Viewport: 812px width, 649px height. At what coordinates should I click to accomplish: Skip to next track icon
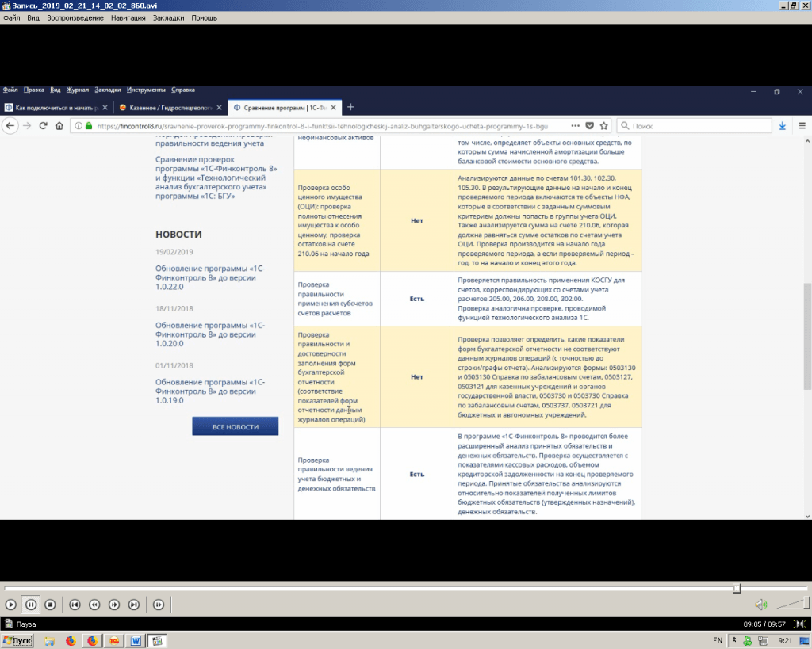(x=134, y=605)
